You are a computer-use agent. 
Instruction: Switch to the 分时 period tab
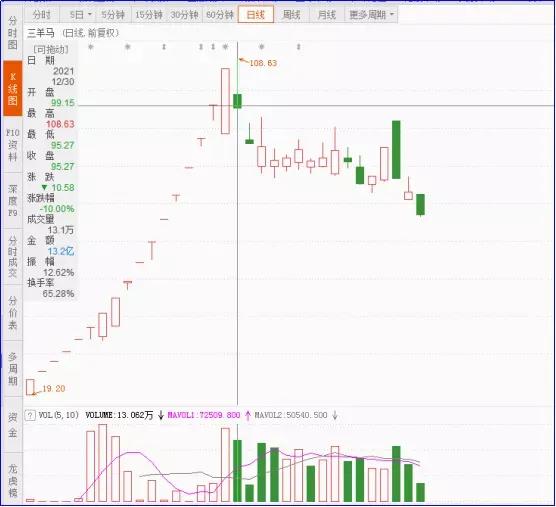pos(42,15)
